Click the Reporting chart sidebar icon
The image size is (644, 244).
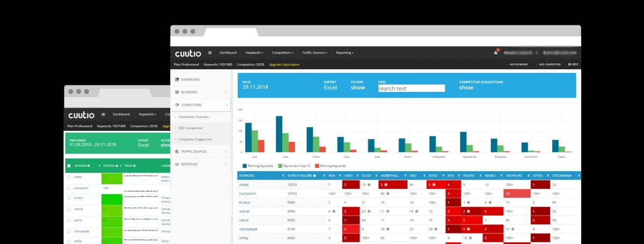(177, 164)
